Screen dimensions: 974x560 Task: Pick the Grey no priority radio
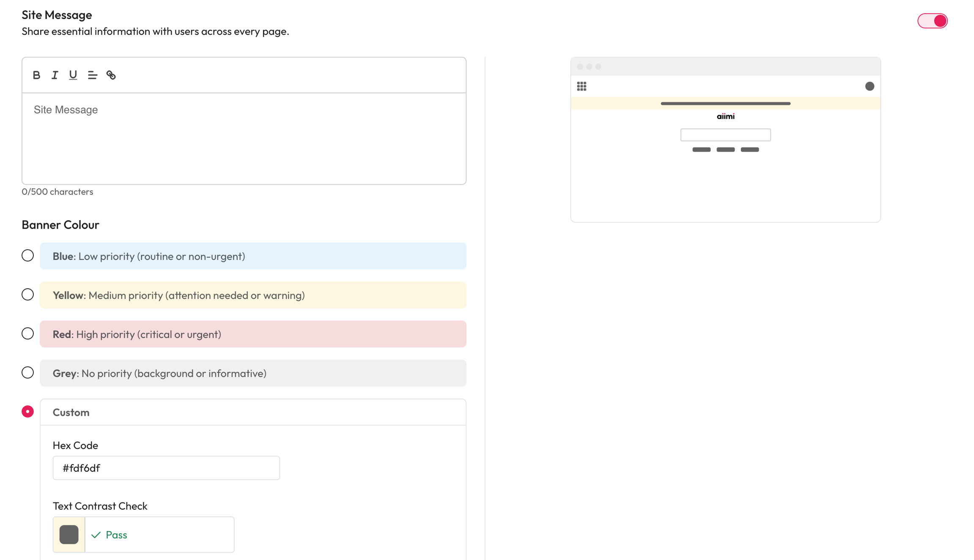click(x=28, y=373)
